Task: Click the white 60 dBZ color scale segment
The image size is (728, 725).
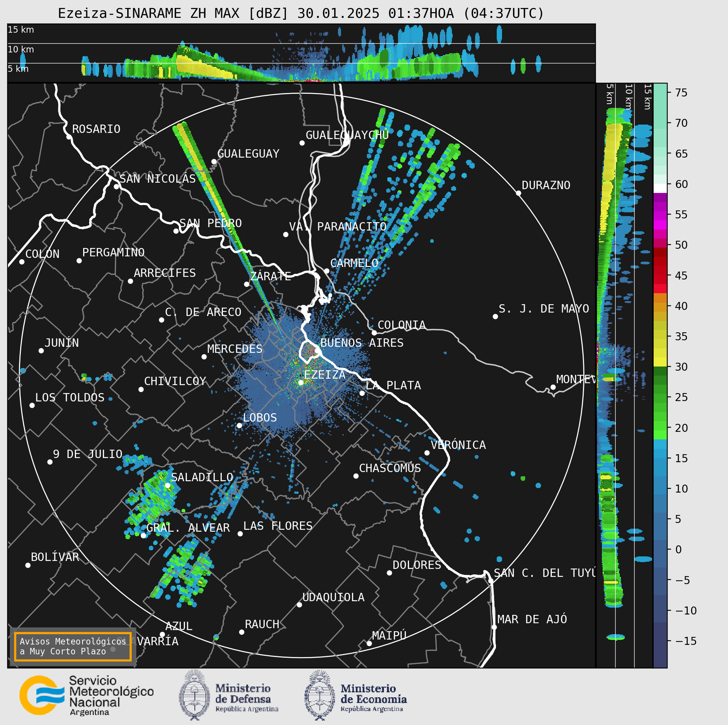Action: point(660,188)
